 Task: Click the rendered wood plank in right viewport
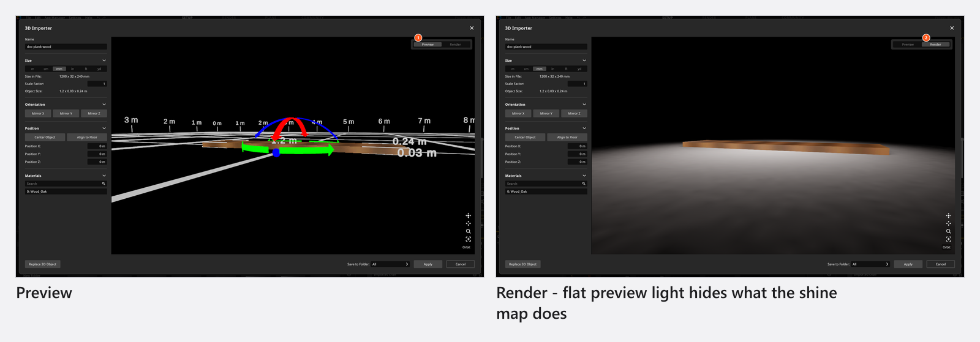785,147
